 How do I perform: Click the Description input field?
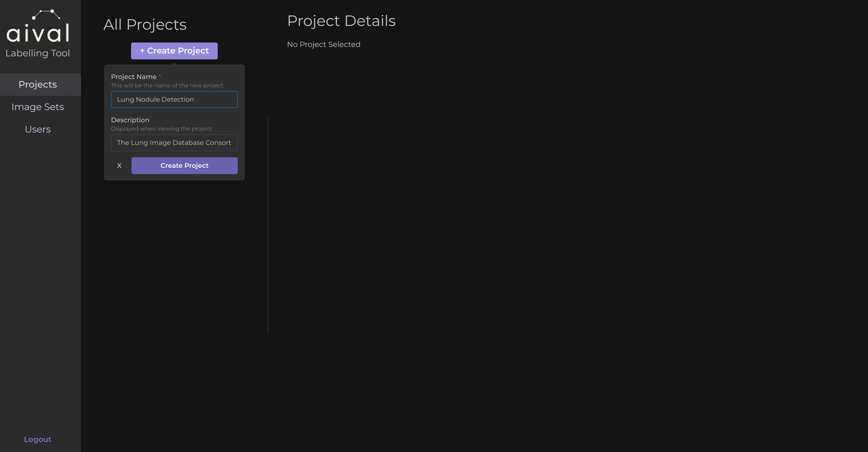click(x=174, y=143)
